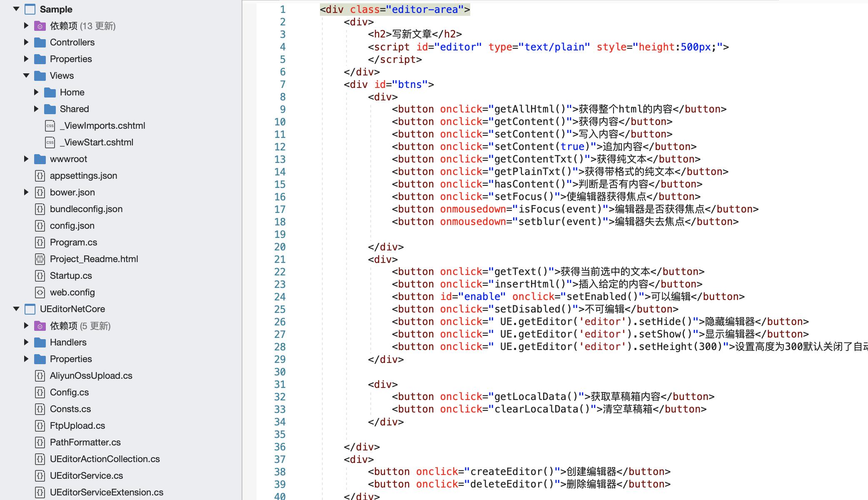
Task: Select the Sample project name
Action: (x=56, y=9)
